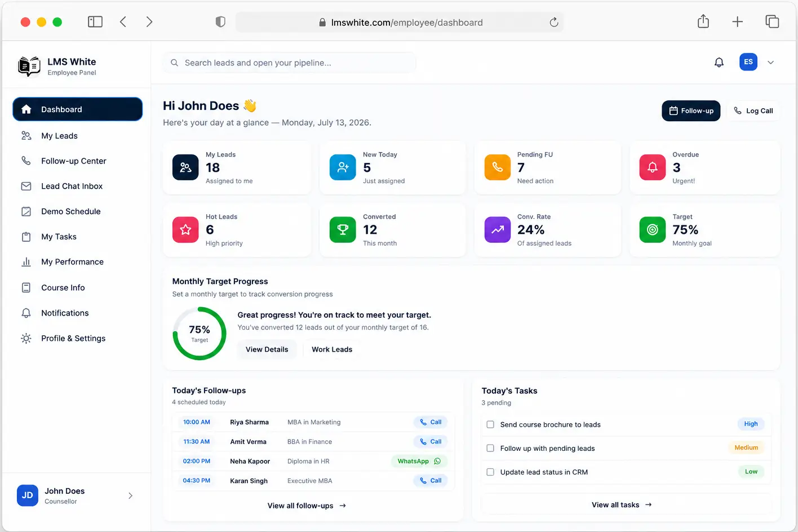798x532 pixels.
Task: Click the magnifier icon in search bar
Action: point(175,63)
